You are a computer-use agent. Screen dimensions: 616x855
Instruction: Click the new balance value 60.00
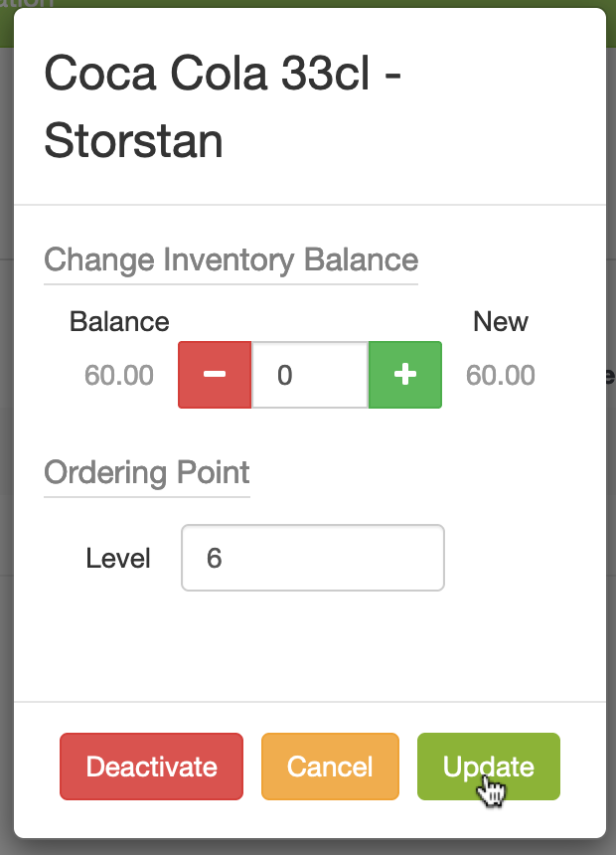[x=500, y=376]
